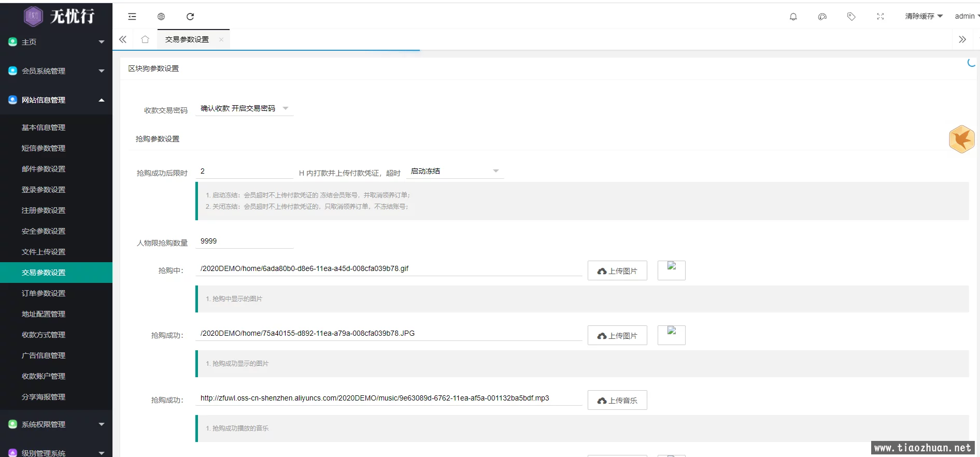Viewport: 980px width, 457px height.
Task: Click the sidebar collapse menu icon
Action: tap(132, 17)
